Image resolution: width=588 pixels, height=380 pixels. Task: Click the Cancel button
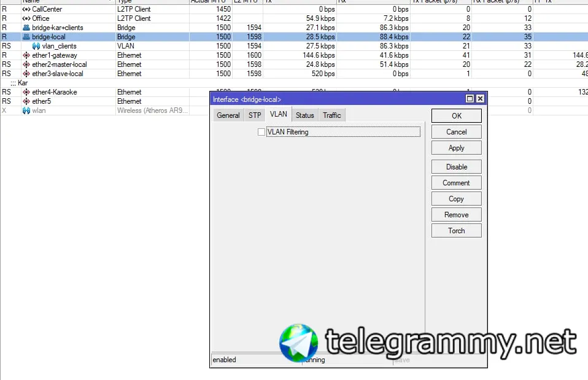(457, 131)
